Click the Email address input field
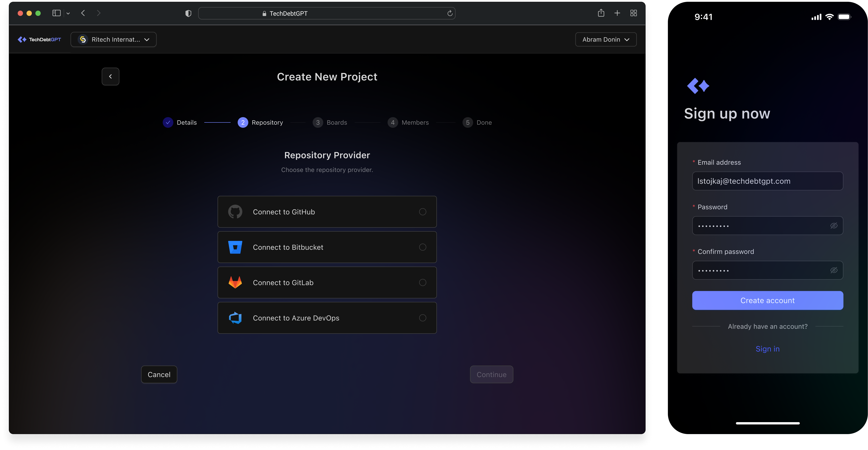The height and width of the screenshot is (450, 868). click(x=767, y=181)
